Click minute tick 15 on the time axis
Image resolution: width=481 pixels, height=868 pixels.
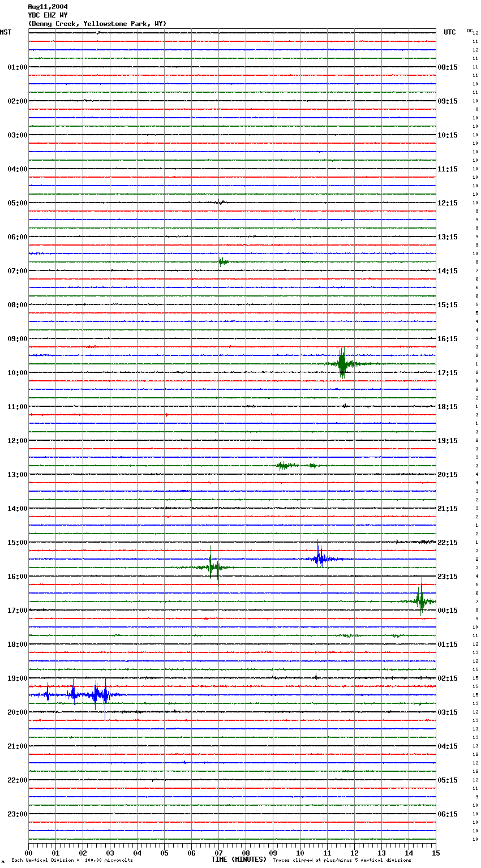tap(436, 853)
